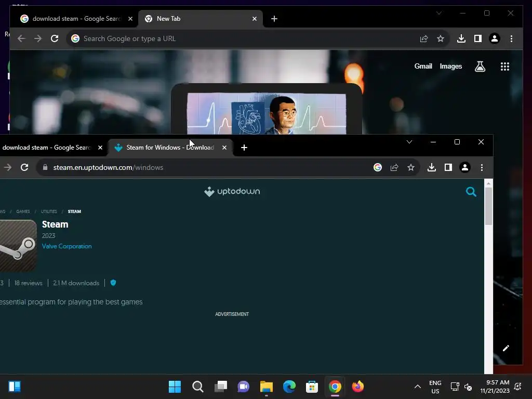Image resolution: width=532 pixels, height=399 pixels.
Task: Toggle side panel icon in New Tab window
Action: pyautogui.click(x=478, y=38)
